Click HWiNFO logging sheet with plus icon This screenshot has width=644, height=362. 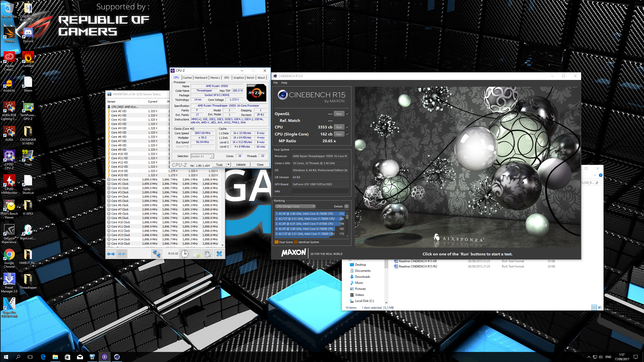coord(196,254)
